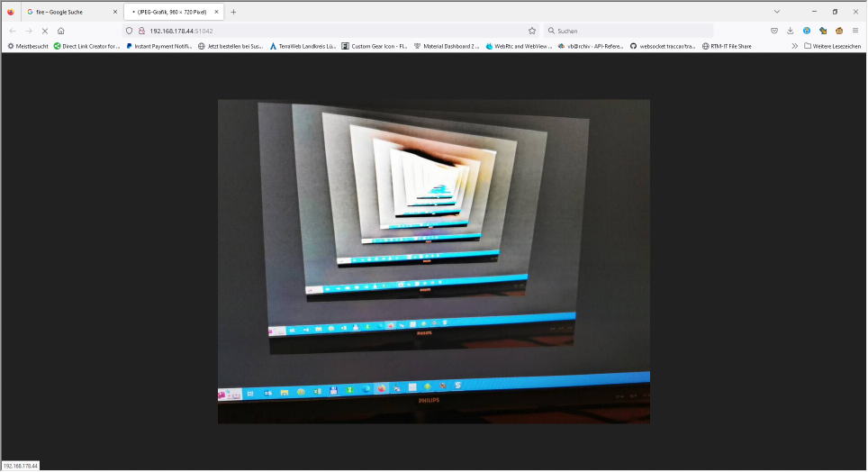The height and width of the screenshot is (472, 868).
Task: Click the Firefox View icon
Action: click(11, 12)
